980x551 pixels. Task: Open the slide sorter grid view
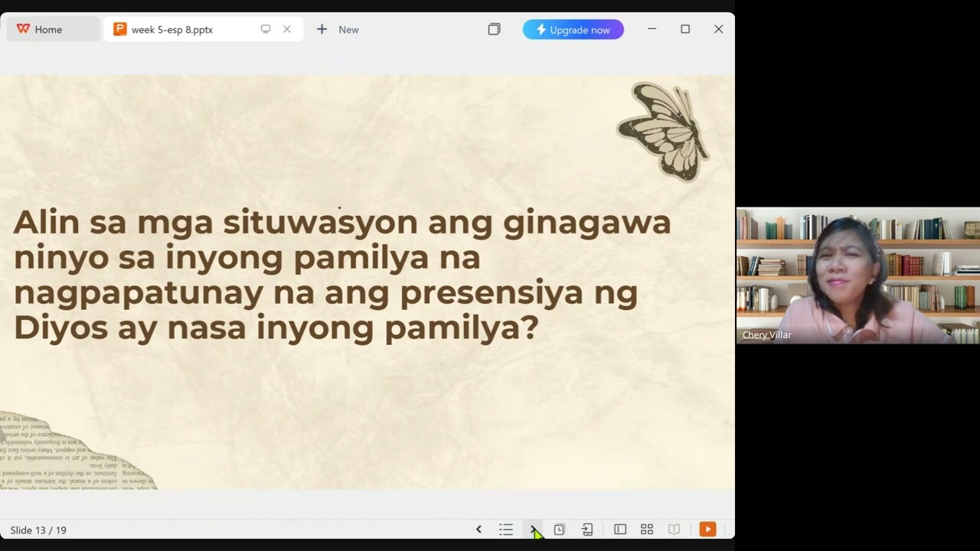coord(647,530)
